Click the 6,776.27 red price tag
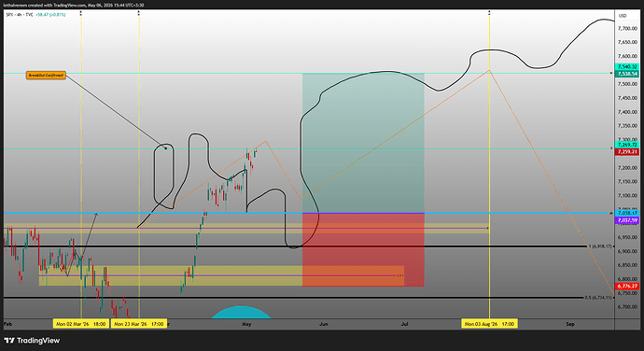 tap(627, 286)
